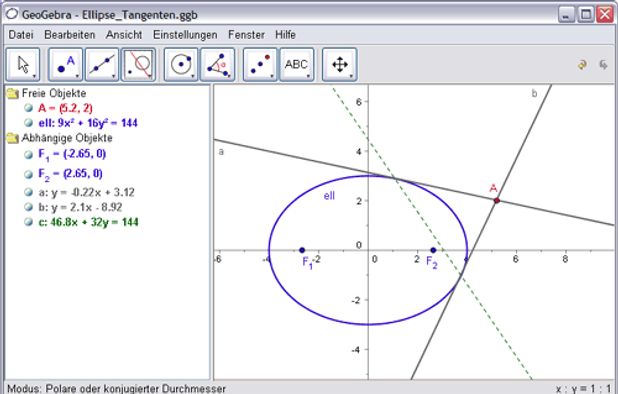Select the New Point tool
Image resolution: width=618 pixels, height=394 pixels.
(x=65, y=65)
